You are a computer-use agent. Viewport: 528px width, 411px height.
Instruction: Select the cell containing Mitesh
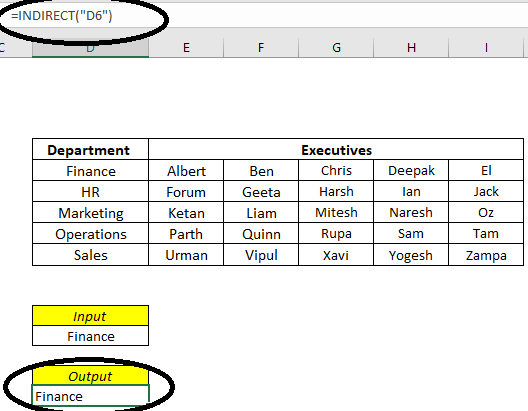(336, 212)
